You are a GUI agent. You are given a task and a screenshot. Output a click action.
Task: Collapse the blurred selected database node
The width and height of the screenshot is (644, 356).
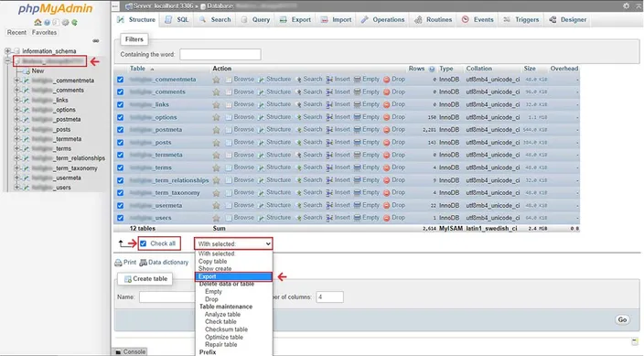point(7,60)
